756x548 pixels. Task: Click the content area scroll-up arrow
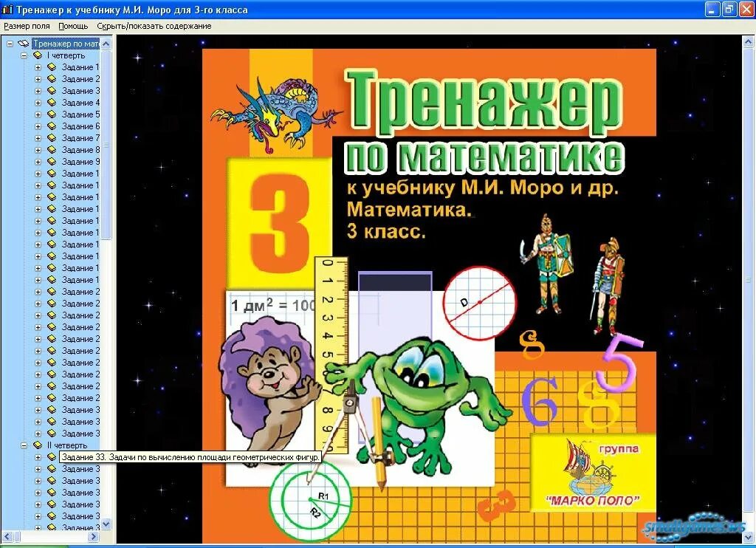748,42
